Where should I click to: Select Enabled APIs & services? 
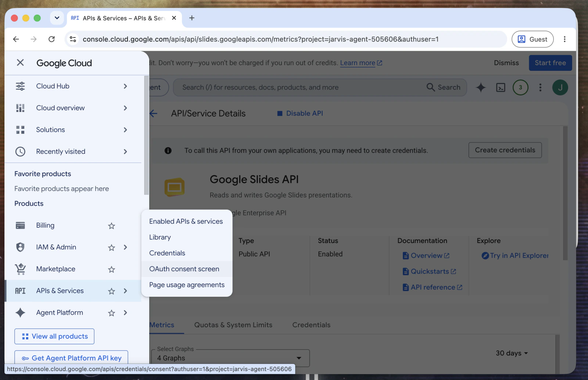tap(186, 221)
